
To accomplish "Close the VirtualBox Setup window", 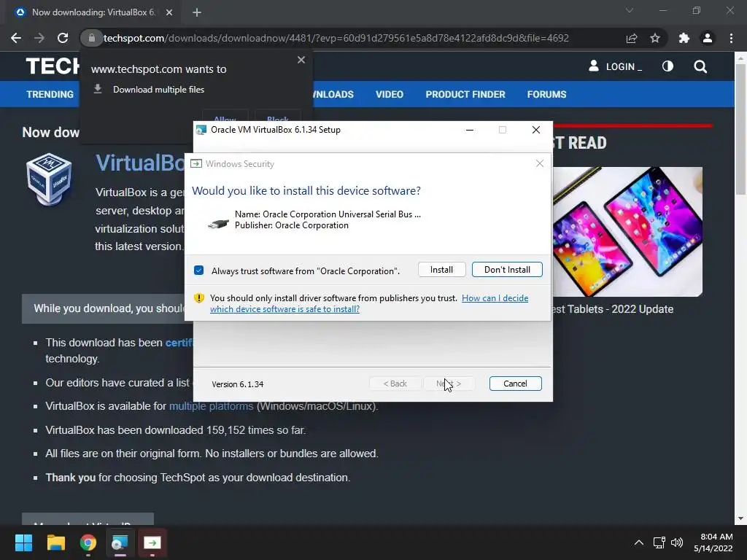I will (536, 130).
